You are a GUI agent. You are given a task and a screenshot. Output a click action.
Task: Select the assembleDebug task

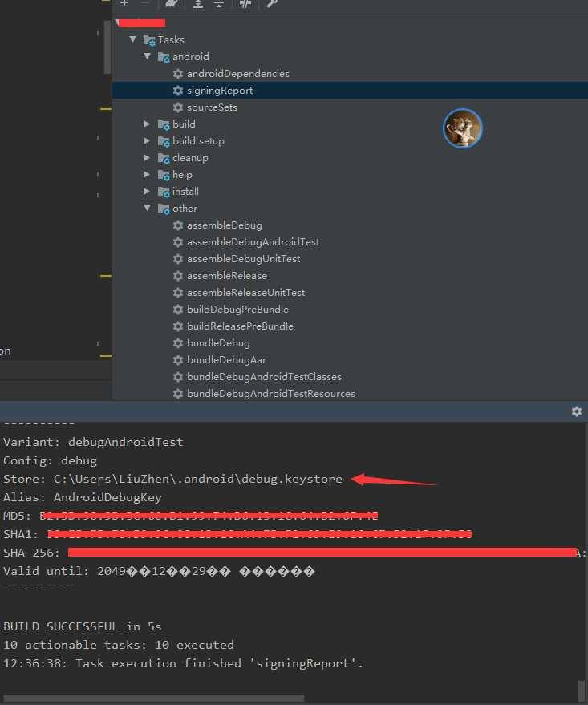[225, 225]
